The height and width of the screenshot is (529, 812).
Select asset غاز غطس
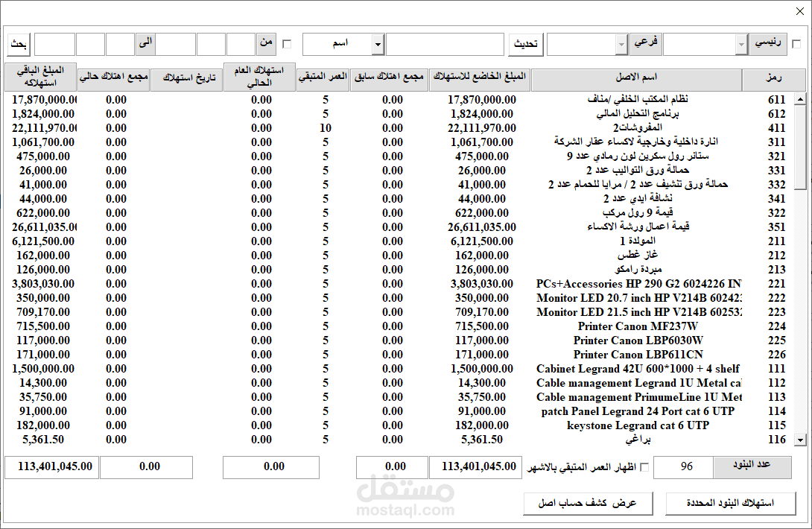pyautogui.click(x=399, y=256)
